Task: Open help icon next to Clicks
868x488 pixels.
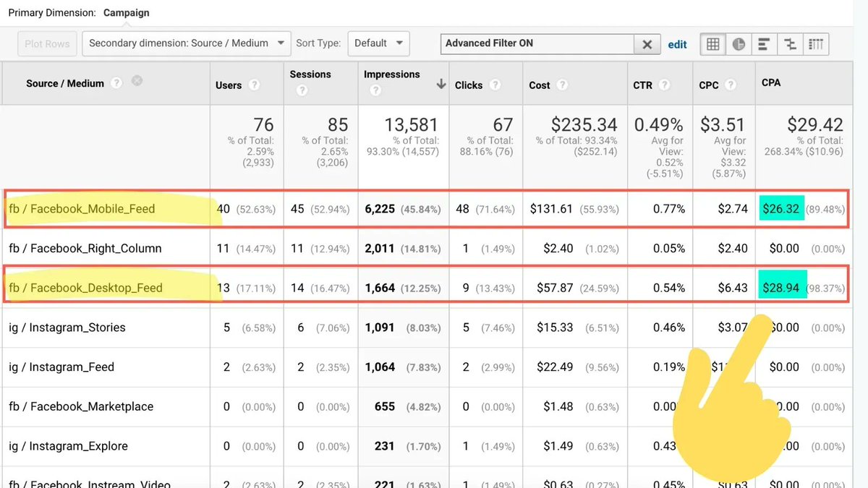Action: pos(495,85)
